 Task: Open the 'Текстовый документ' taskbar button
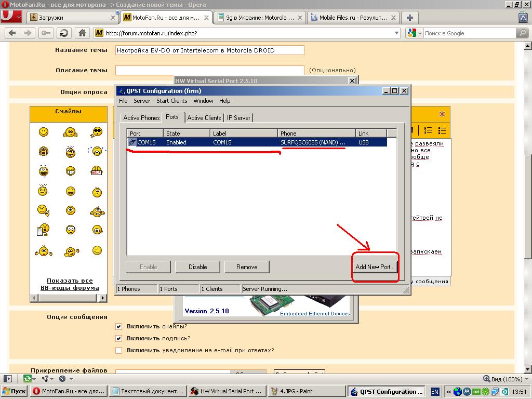(x=148, y=392)
